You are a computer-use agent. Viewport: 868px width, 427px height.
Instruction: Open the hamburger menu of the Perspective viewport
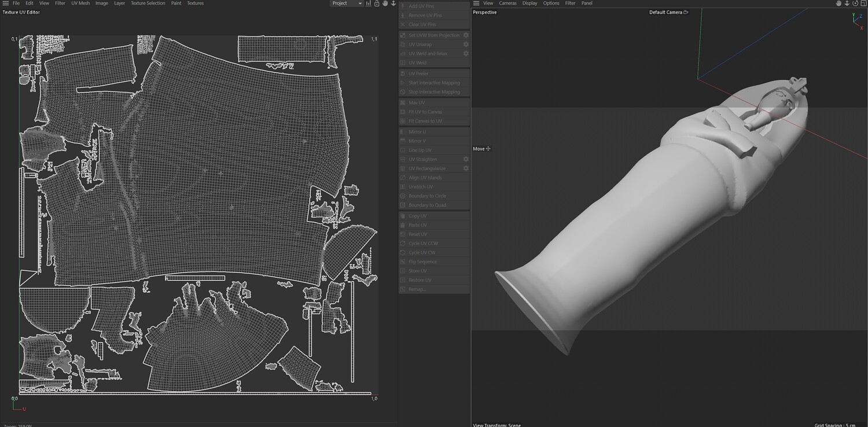coord(476,3)
